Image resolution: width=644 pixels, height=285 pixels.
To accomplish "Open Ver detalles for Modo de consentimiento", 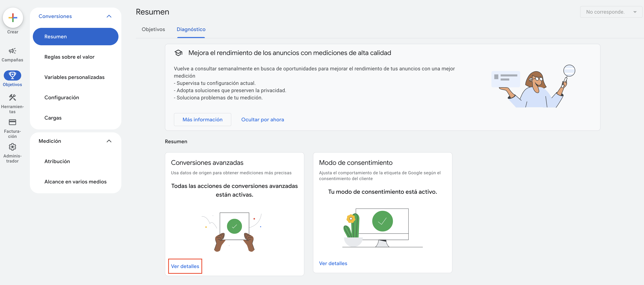I will [333, 263].
